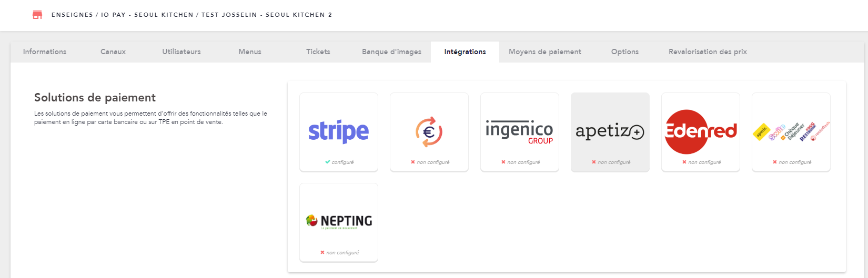Switch to the Informations tab
This screenshot has width=868, height=278.
pos(45,52)
